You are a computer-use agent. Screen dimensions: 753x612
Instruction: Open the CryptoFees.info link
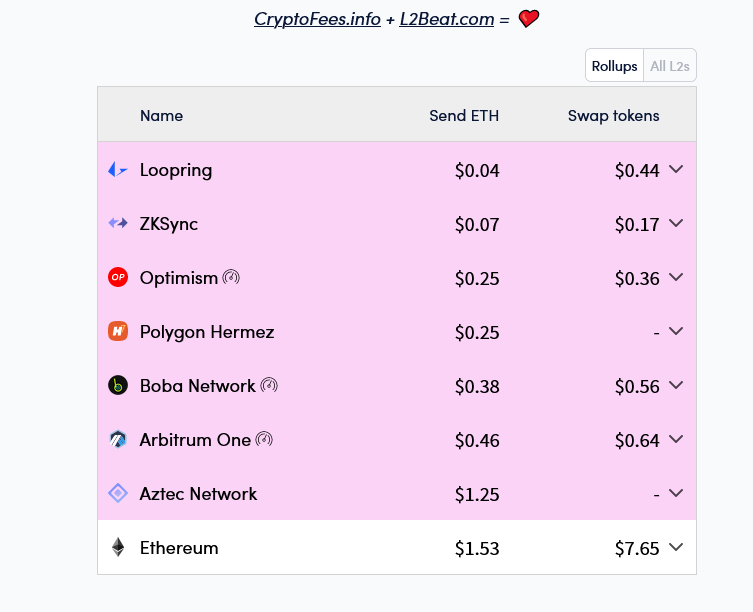click(317, 19)
